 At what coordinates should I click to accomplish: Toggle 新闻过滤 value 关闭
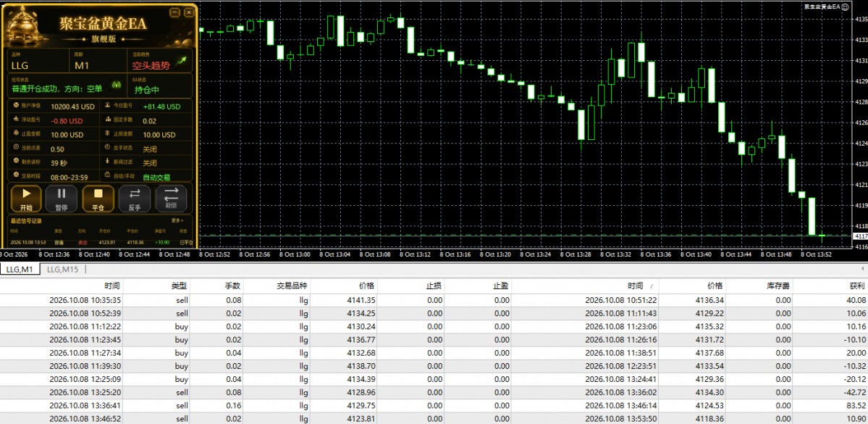point(149,163)
